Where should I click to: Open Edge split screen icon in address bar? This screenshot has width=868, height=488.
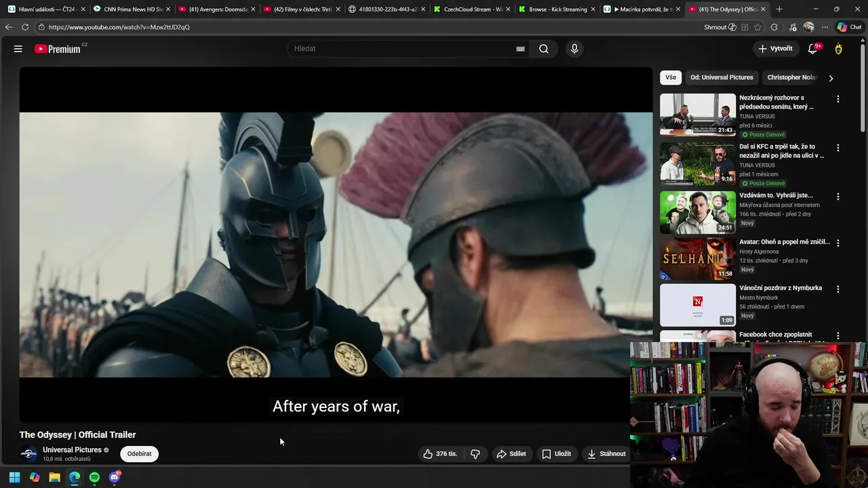click(x=745, y=27)
